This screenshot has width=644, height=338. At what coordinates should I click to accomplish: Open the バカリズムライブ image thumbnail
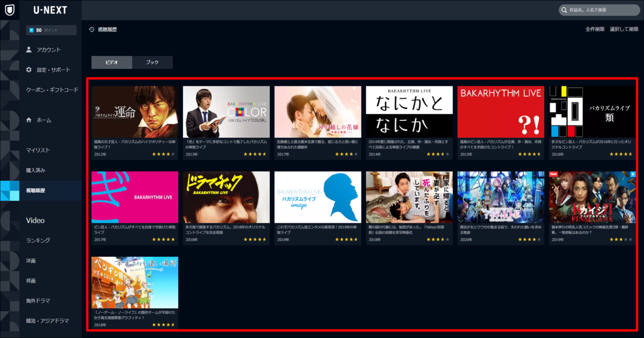point(318,197)
